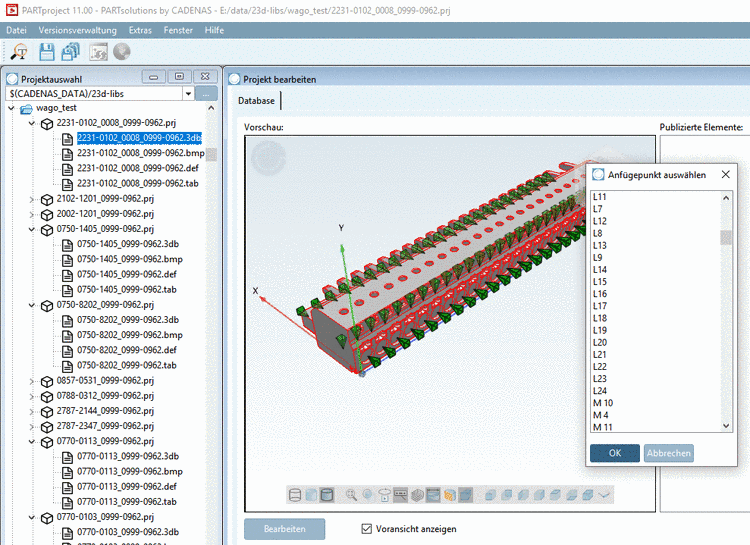The image size is (750, 545).
Task: Select the wireframe cylinder display icon in preview
Action: click(x=295, y=495)
